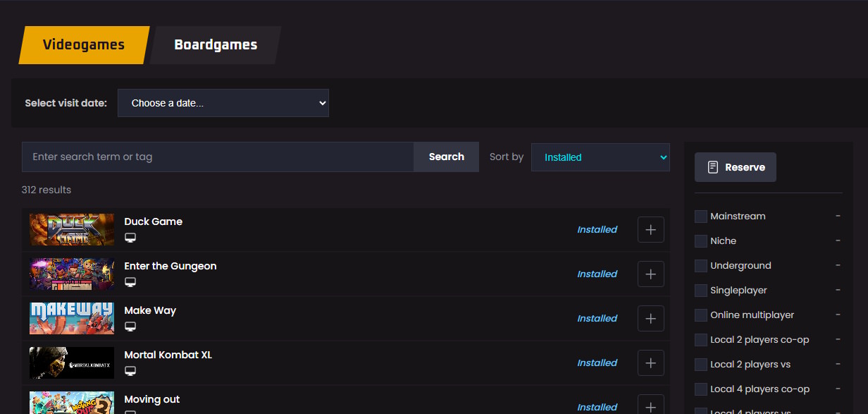Open the Make Way game thumbnail
This screenshot has height=414, width=868.
[x=72, y=319]
